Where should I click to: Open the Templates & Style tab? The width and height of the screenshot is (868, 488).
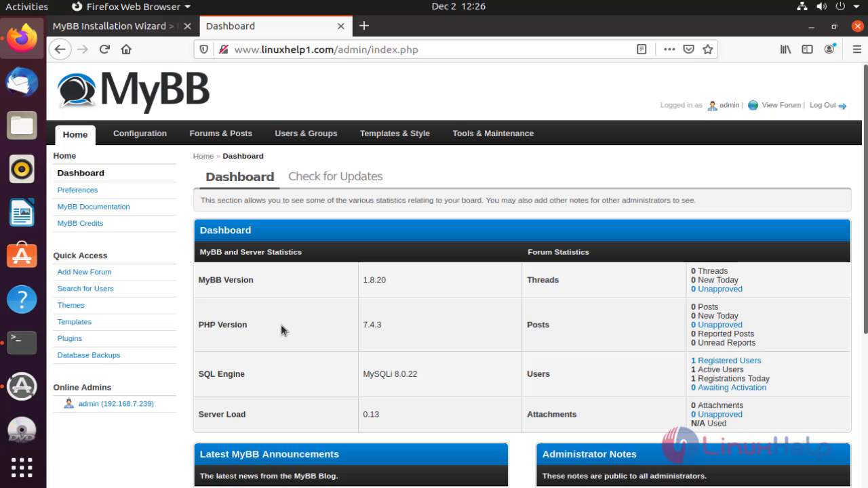coord(395,134)
